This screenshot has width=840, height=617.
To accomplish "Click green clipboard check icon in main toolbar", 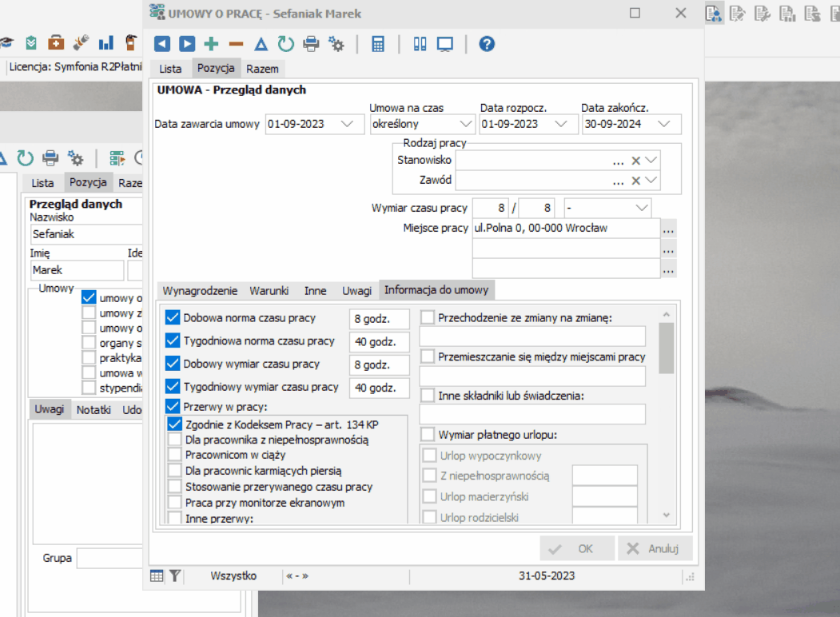I will [x=31, y=43].
